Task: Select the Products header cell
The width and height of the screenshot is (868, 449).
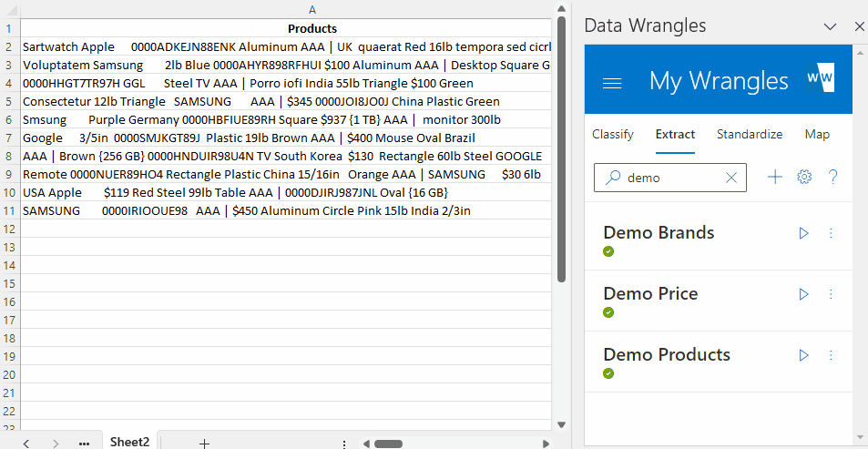Action: 286,28
